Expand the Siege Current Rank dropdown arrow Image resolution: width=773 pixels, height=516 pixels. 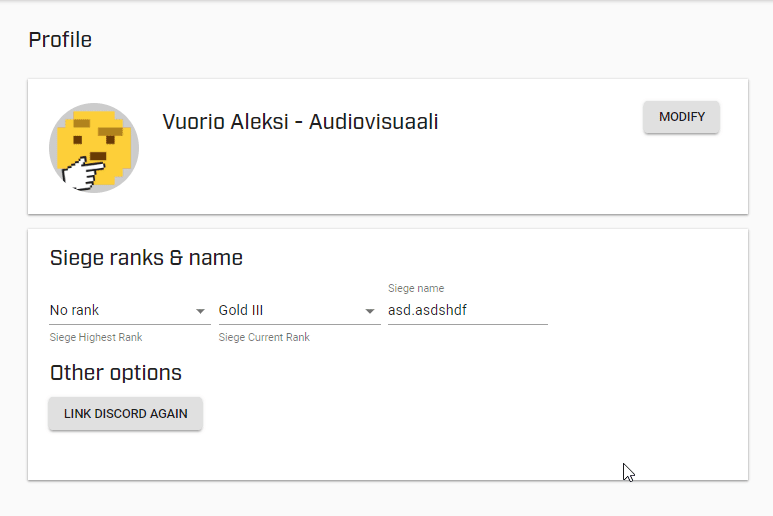point(370,311)
